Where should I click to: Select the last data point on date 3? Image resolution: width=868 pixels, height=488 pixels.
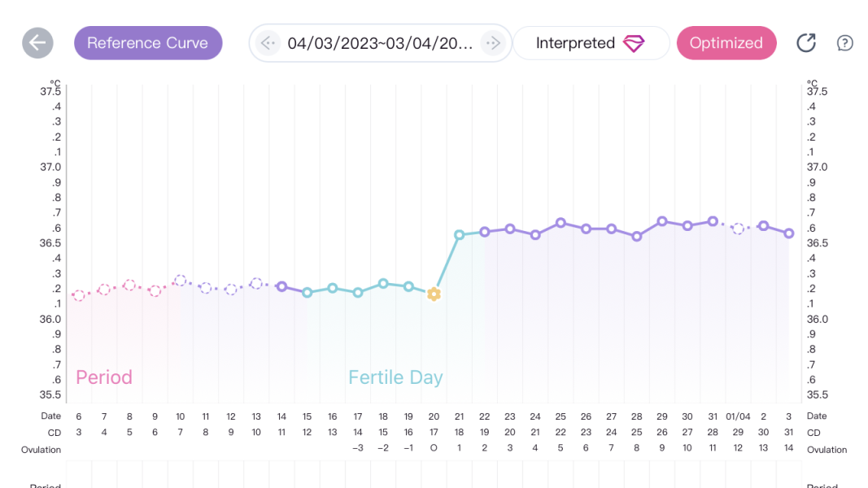click(x=788, y=233)
